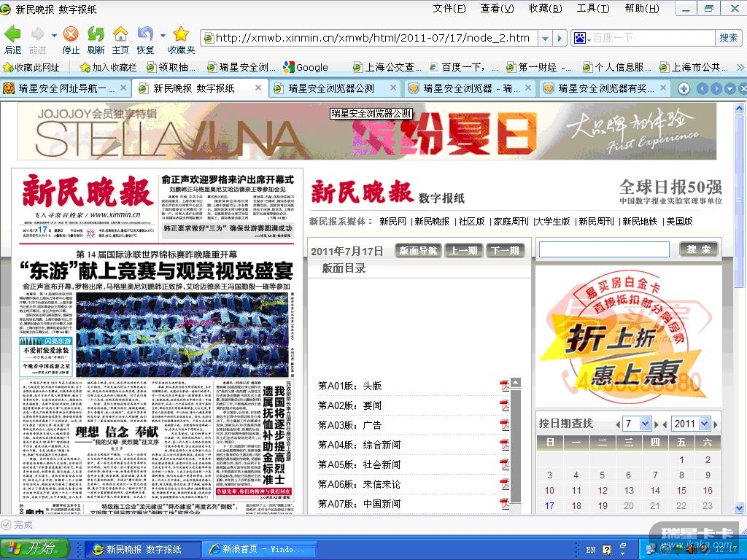Click the 搜索 button beside page search box
747x560 pixels.
coord(698,249)
